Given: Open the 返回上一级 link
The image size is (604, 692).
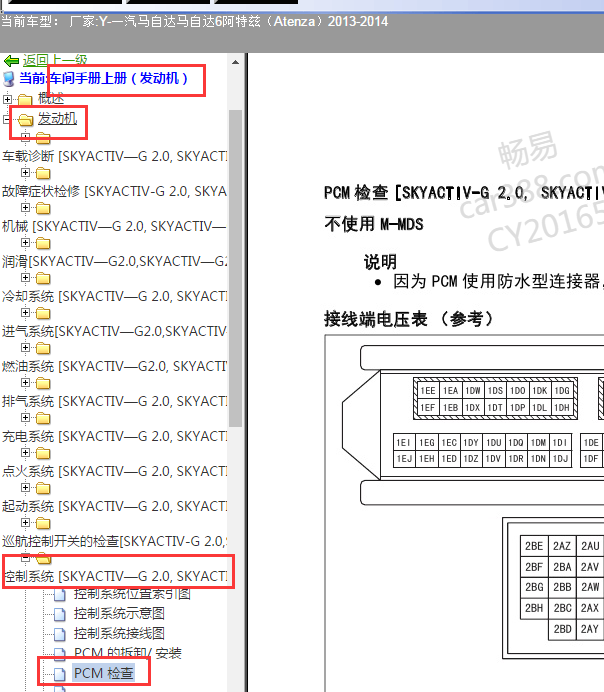Looking at the screenshot, I should click(x=55, y=60).
